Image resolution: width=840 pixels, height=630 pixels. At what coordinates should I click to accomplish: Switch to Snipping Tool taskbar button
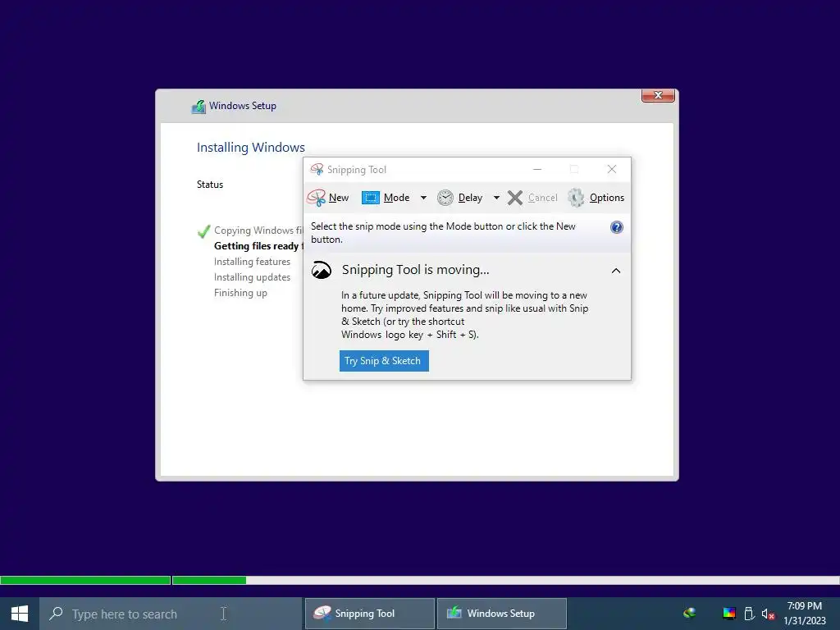(370, 614)
